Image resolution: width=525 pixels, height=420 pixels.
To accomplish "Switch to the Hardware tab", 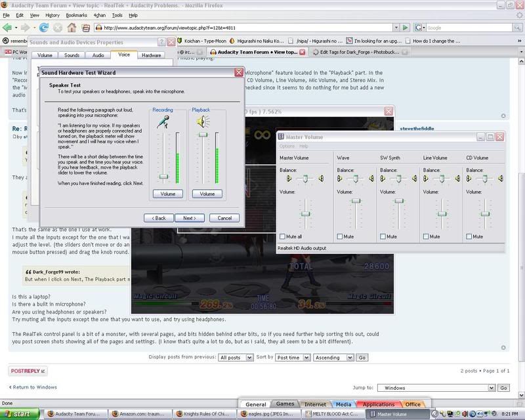I will 152,56.
